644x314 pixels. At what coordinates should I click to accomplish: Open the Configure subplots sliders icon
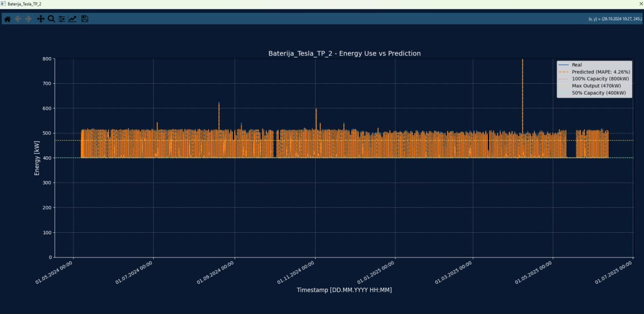pos(62,19)
